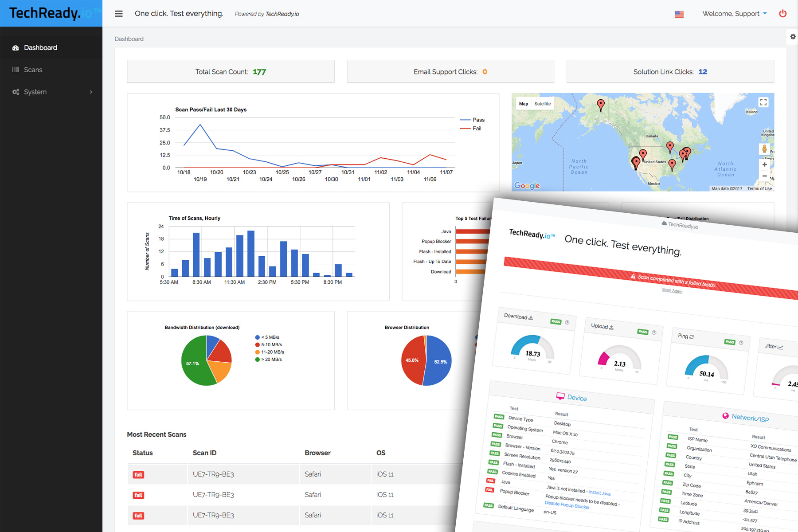Click the Ping PASS badge
The height and width of the screenshot is (532, 798).
click(730, 342)
